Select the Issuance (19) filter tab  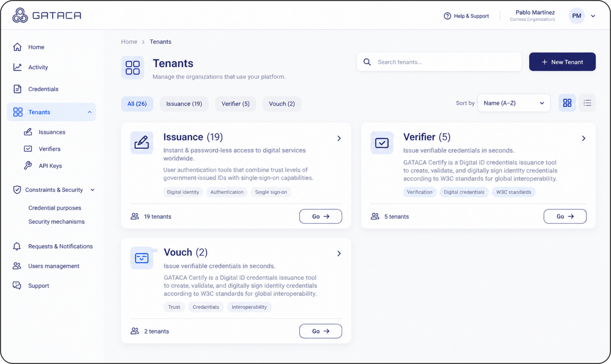[x=184, y=104]
